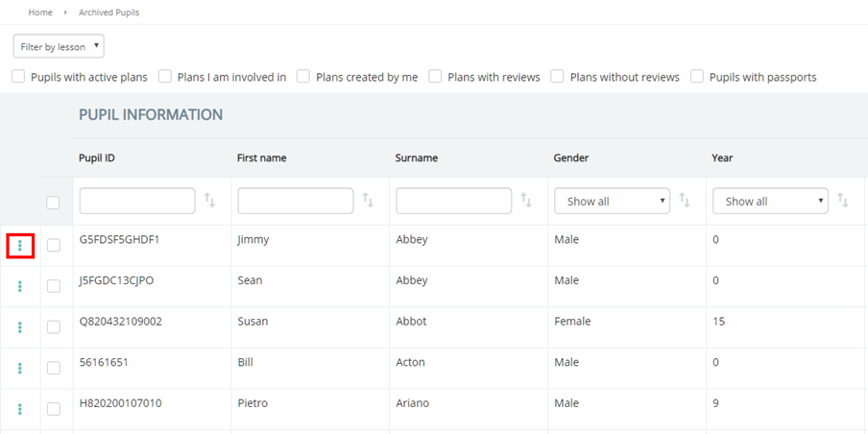Click the Pupil ID column header
The image size is (868, 434).
[x=97, y=157]
